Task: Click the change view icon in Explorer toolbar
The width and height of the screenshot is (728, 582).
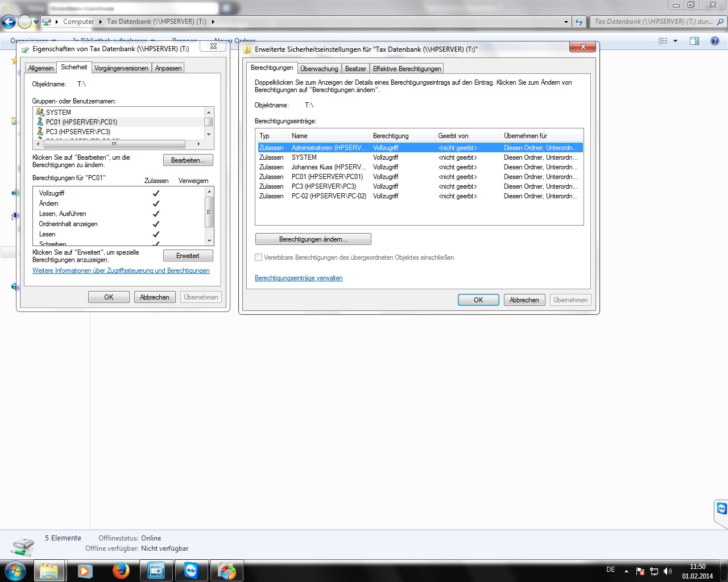Action: tap(663, 41)
